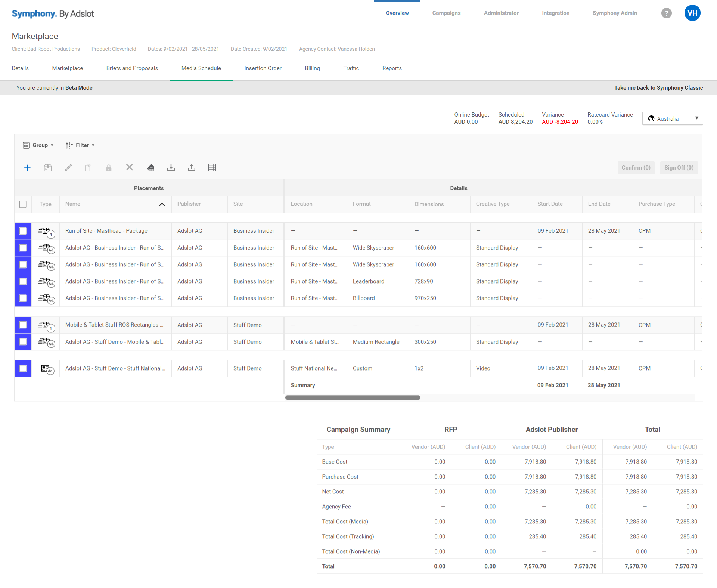717x588 pixels.
Task: Open the Integration top menu
Action: tap(556, 13)
